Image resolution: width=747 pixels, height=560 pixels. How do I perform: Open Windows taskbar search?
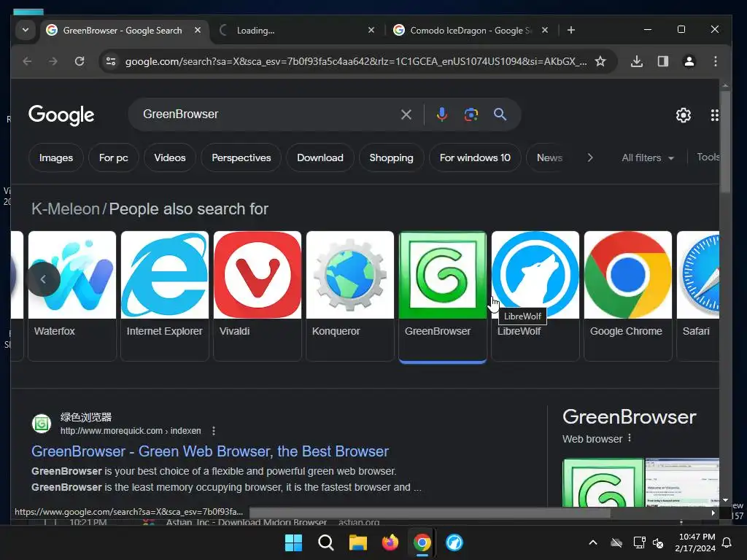click(x=326, y=542)
